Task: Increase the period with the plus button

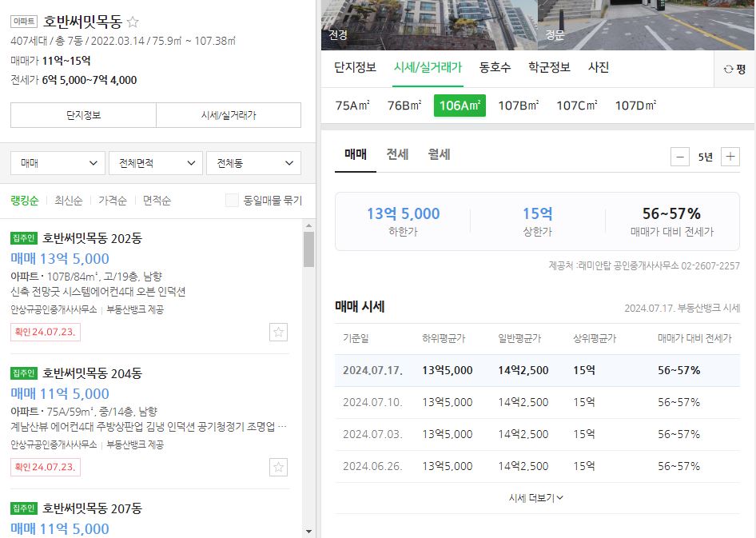Action: (x=730, y=157)
